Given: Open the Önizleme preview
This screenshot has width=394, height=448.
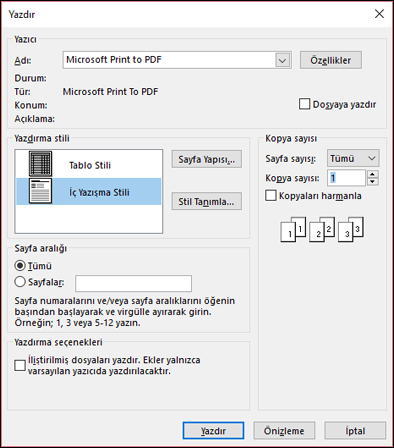Looking at the screenshot, I should tap(284, 431).
